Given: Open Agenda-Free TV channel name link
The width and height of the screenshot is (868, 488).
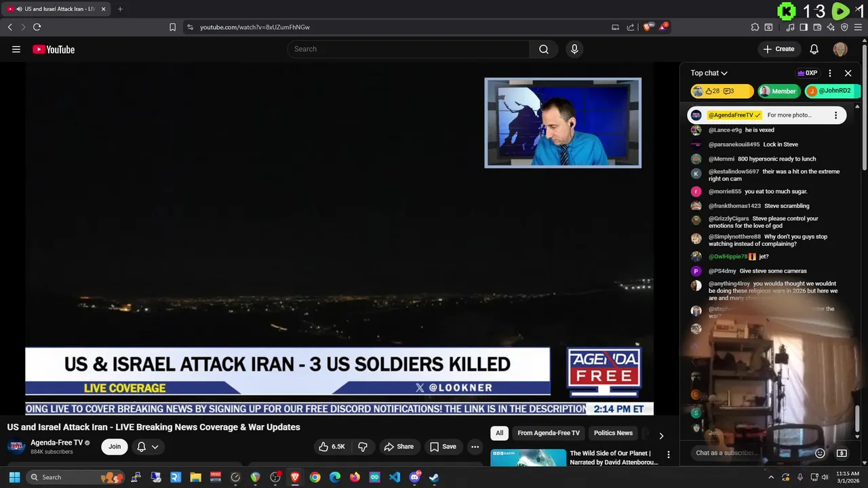Looking at the screenshot, I should 56,443.
